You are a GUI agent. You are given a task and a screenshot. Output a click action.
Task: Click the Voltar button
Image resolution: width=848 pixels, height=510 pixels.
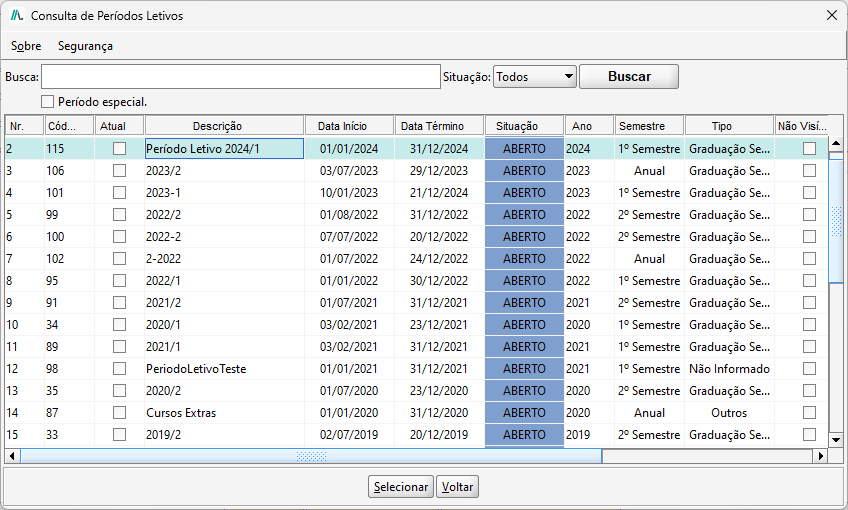click(x=457, y=487)
